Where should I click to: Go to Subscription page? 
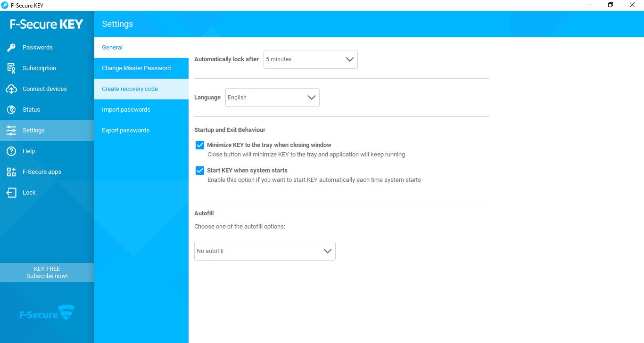(x=47, y=68)
